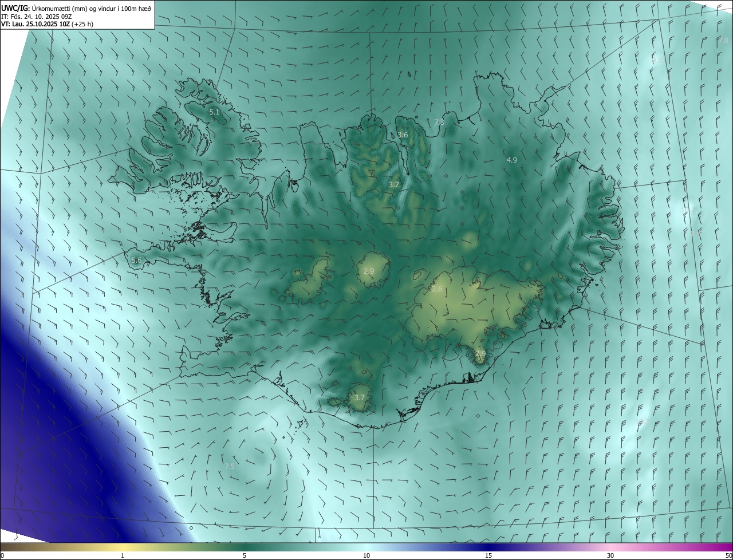Image resolution: width=733 pixels, height=560 pixels.
Task: Pick the pink color band above the 30 tick
Action: [610, 547]
